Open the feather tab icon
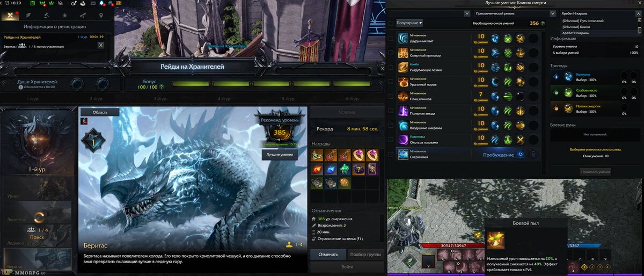644x276 pixels. (28, 15)
